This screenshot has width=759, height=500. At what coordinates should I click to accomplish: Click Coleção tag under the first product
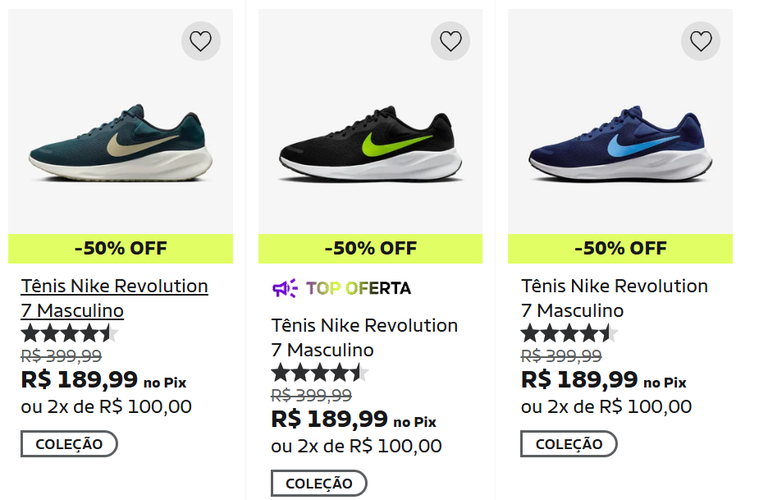tap(69, 444)
